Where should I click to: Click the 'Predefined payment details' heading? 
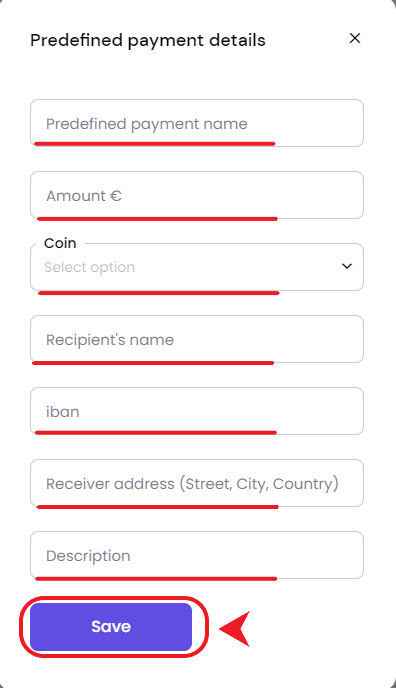[148, 40]
